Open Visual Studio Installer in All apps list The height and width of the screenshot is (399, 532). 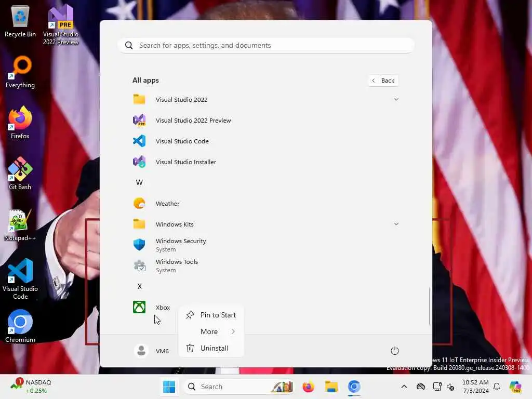(265, 162)
